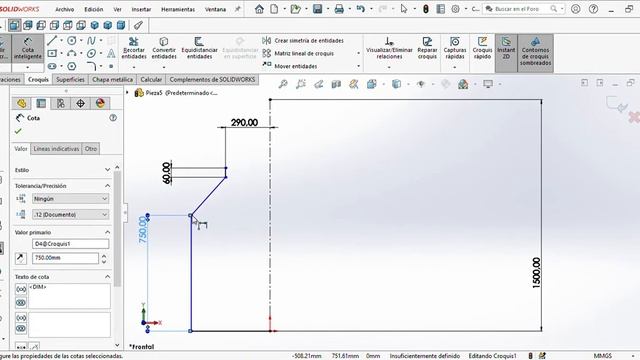Switch to the Chapa metálica tab

click(112, 80)
